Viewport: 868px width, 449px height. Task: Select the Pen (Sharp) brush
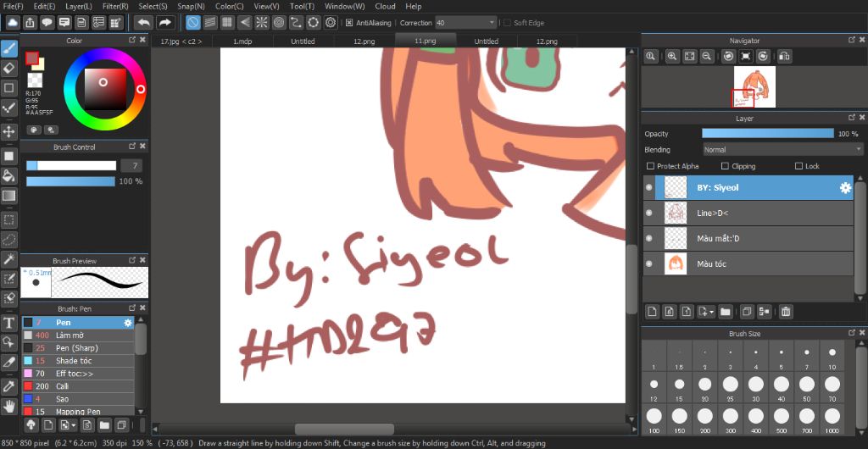click(x=78, y=348)
